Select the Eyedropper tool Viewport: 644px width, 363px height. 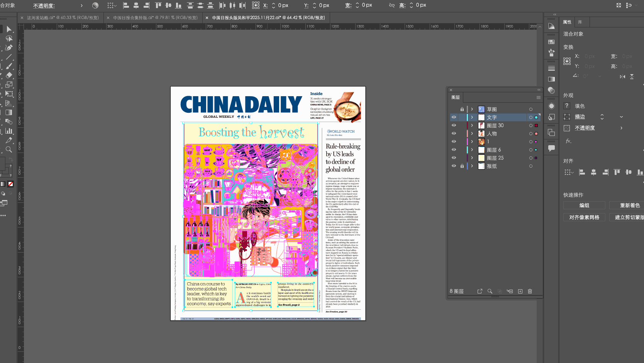pos(9,140)
